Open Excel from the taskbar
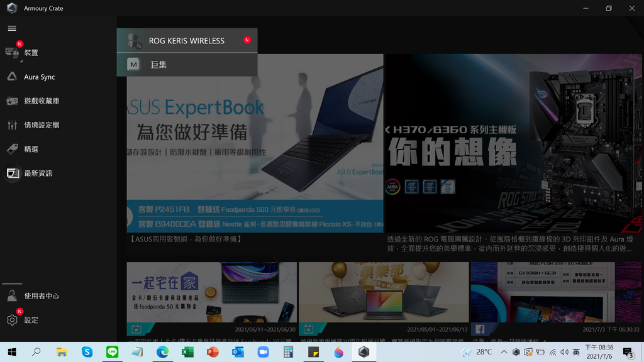644x362 pixels. 187,352
